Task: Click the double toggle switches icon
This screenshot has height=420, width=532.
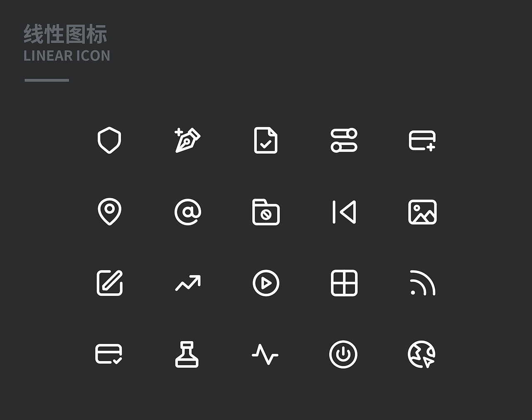Action: (344, 140)
